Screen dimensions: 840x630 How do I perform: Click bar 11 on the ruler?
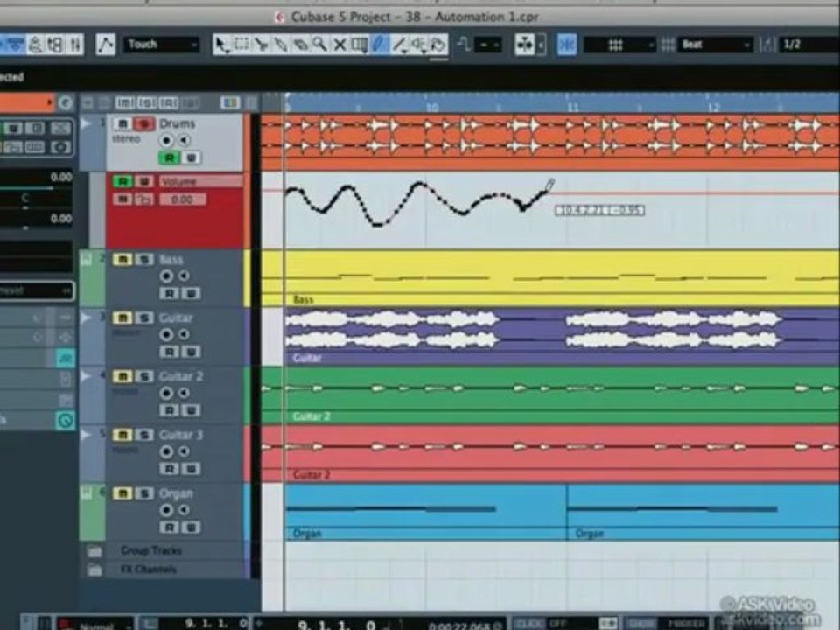pos(572,108)
